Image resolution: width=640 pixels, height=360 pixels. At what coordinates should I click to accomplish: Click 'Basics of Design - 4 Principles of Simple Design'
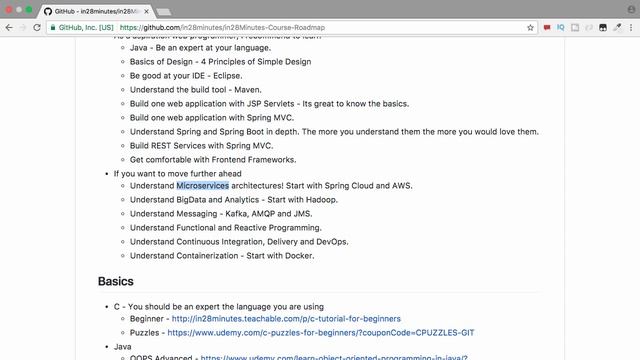click(220, 62)
